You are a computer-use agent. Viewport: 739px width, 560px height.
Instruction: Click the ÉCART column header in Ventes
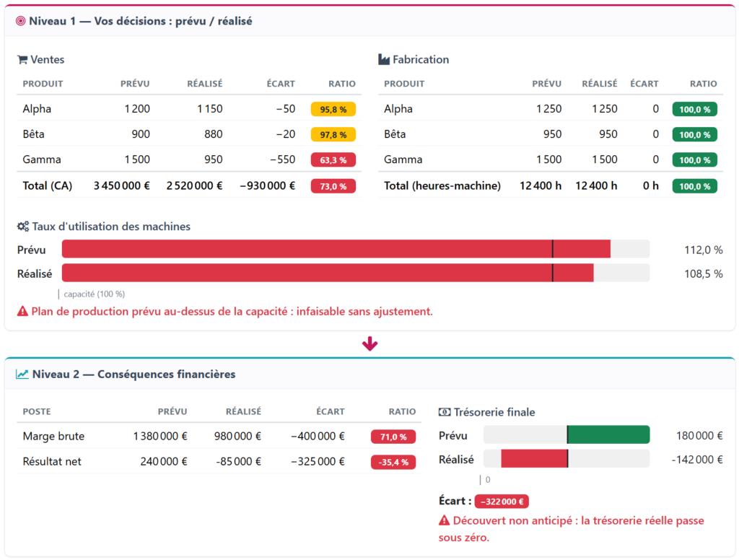(281, 84)
